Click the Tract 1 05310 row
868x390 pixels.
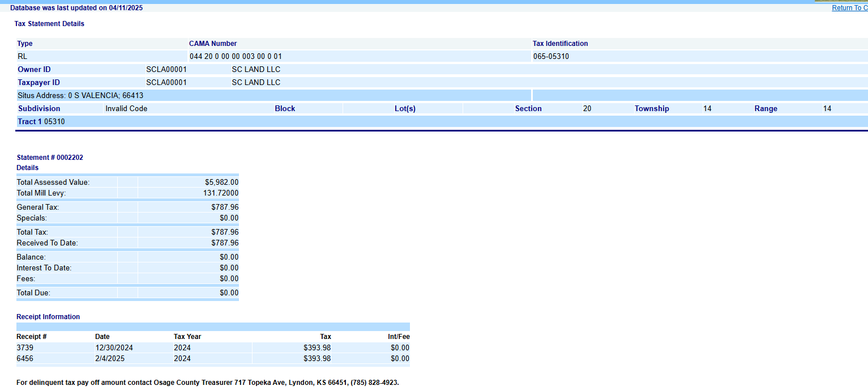pyautogui.click(x=41, y=122)
